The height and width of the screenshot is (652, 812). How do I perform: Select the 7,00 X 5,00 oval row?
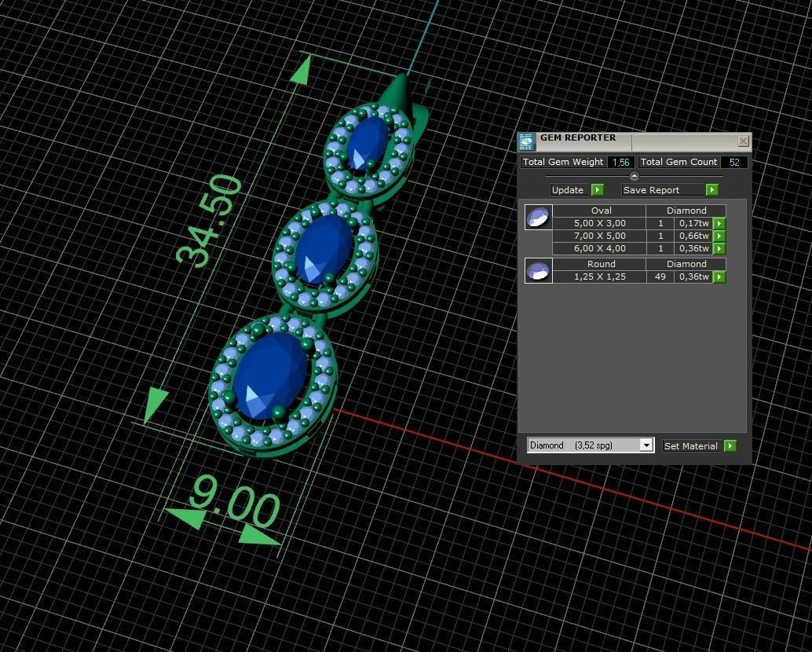click(639, 236)
